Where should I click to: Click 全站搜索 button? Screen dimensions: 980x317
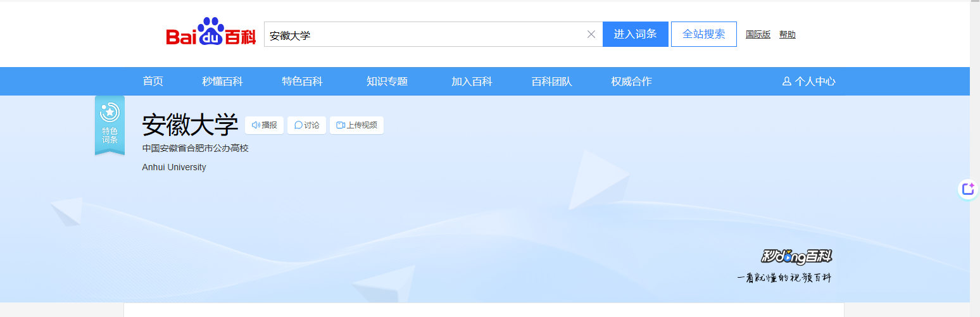[x=704, y=34]
